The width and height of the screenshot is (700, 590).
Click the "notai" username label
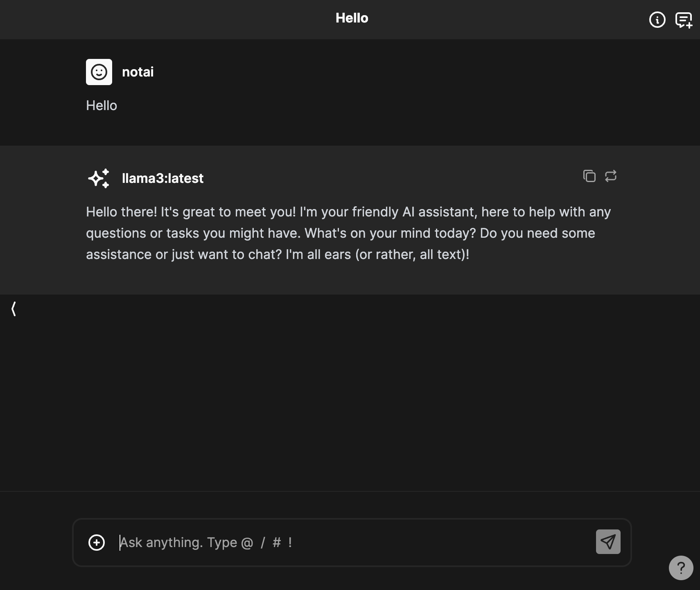pyautogui.click(x=138, y=72)
